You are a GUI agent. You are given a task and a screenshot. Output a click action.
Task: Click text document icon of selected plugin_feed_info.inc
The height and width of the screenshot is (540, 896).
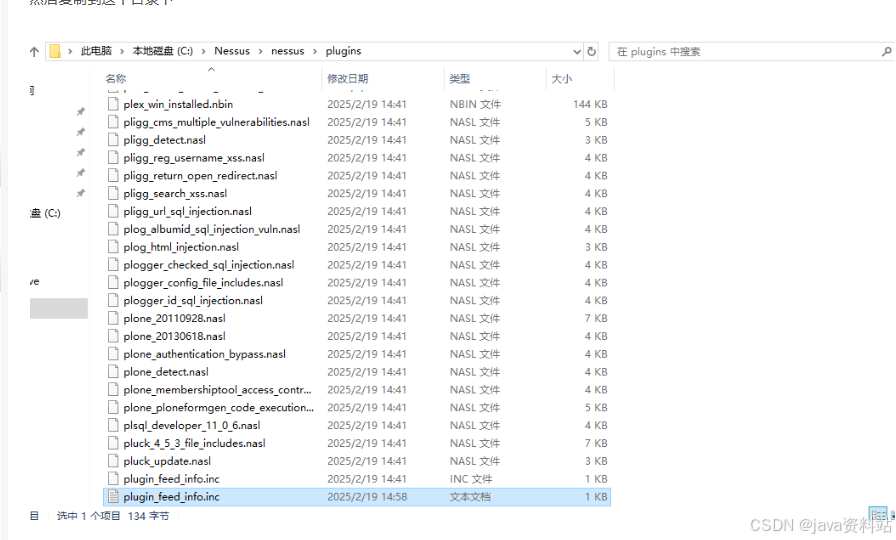113,497
